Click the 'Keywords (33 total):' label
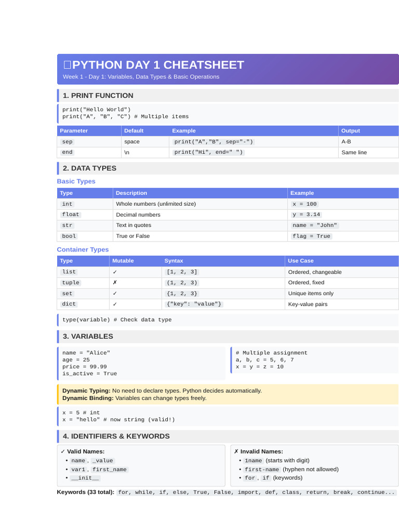Screen dimensions: 399x532 point(86,492)
